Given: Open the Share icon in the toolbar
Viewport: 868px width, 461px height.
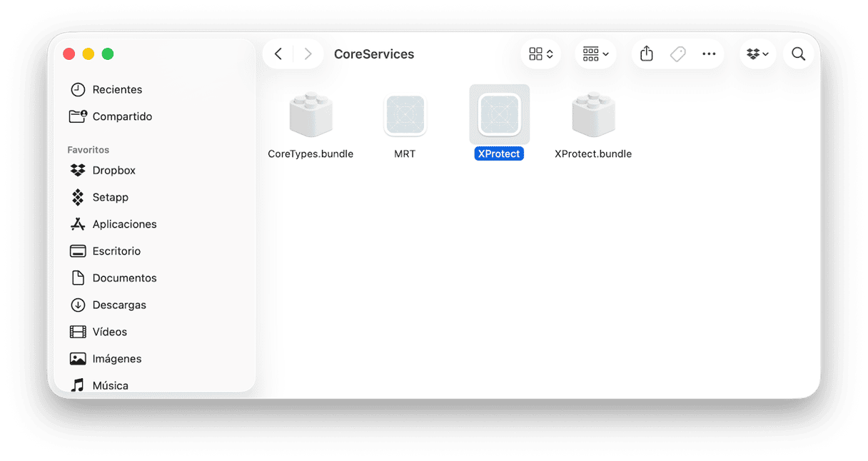Looking at the screenshot, I should (x=646, y=54).
